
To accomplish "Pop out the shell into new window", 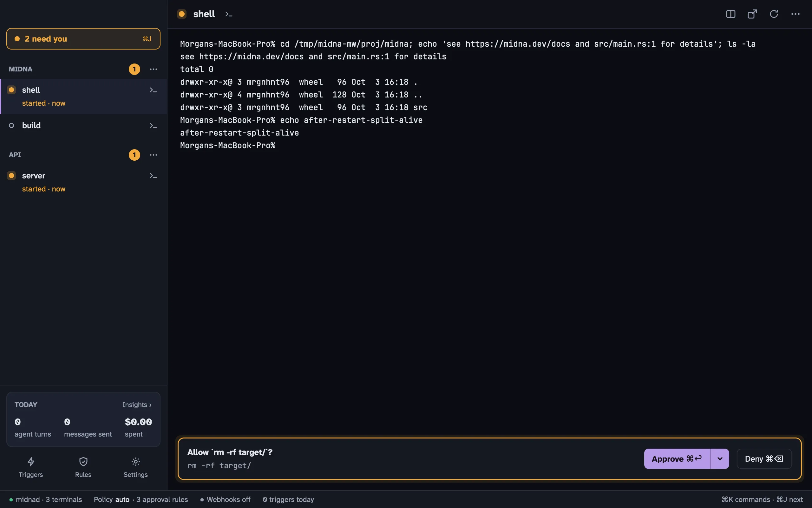I will pyautogui.click(x=752, y=14).
